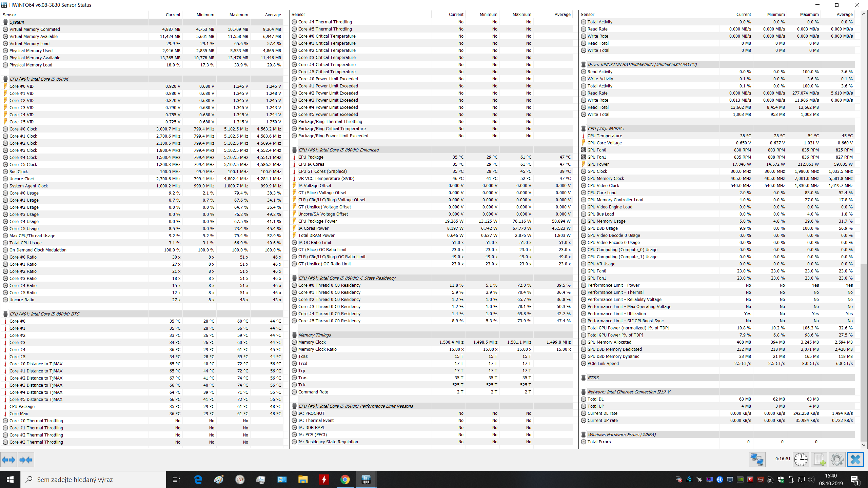Collapse the Memory Timings group header
Viewport: 868px width, 488px height.
coord(315,335)
